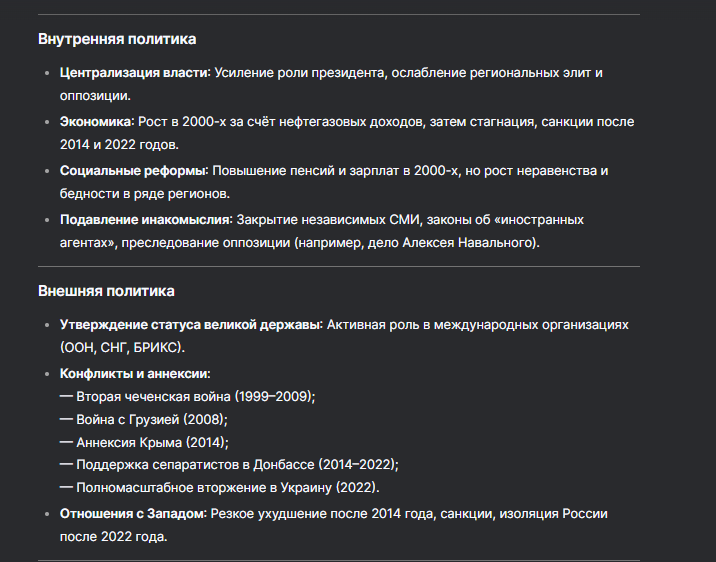Click 'Утверждение статуса великой державы' bold text

[190, 326]
